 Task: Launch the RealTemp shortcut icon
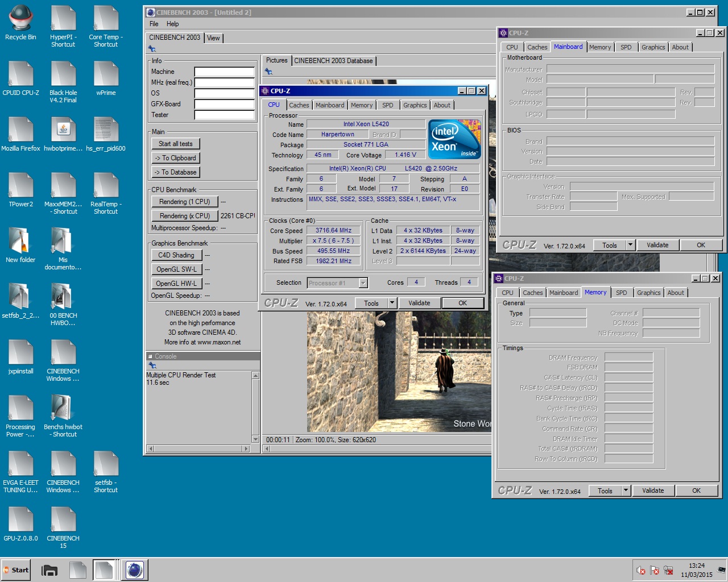coord(106,193)
